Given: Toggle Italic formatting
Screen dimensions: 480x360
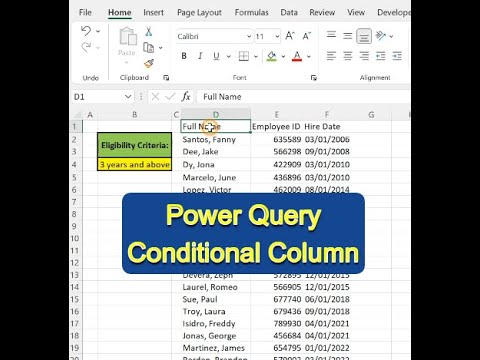Looking at the screenshot, I should (x=200, y=56).
